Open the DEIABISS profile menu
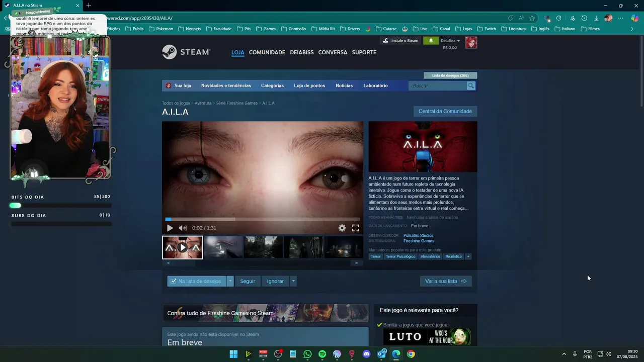This screenshot has width=644, height=362. 302,52
